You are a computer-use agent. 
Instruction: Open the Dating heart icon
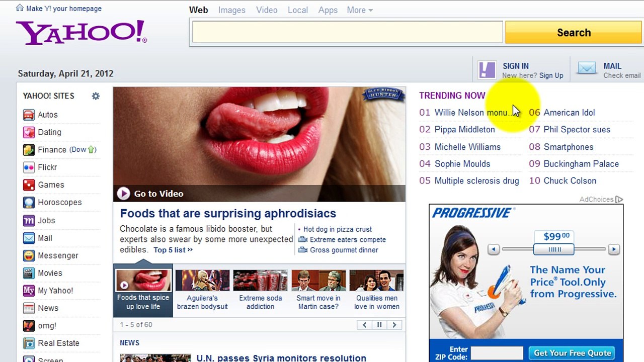(x=29, y=132)
